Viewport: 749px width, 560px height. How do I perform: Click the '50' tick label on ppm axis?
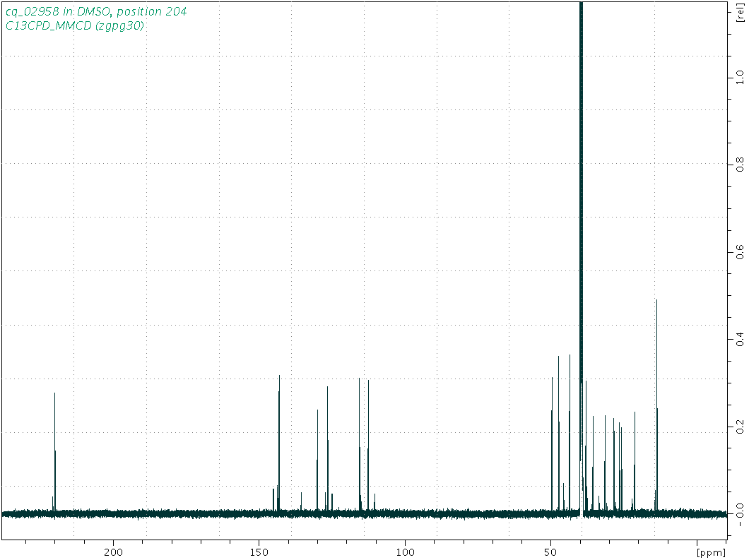[x=550, y=552]
